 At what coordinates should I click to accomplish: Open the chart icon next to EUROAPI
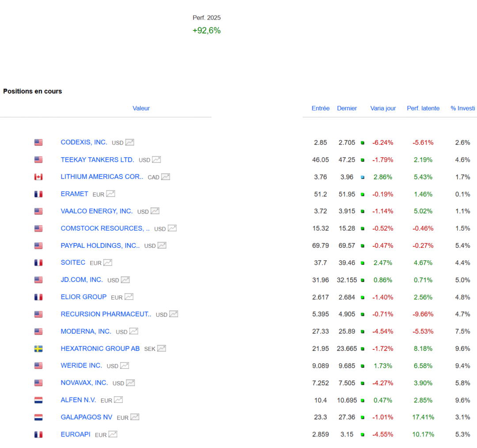pos(113,434)
